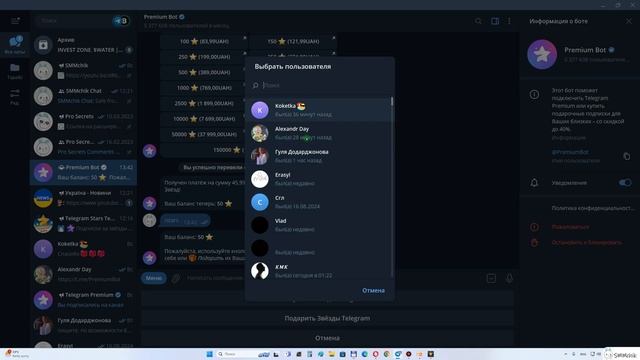Click the info circle icon in bot panel
The width and height of the screenshot is (640, 360).
coord(534,94)
